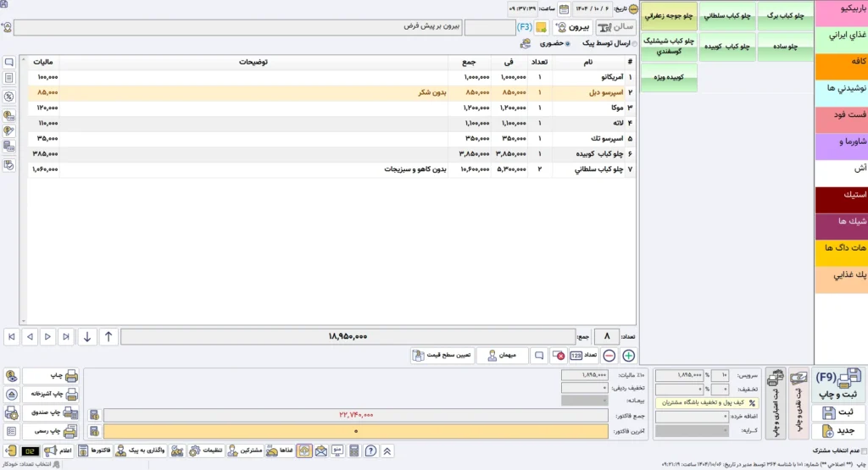Add چلو کباب برگ to the order
This screenshot has height=470, width=868.
785,16
